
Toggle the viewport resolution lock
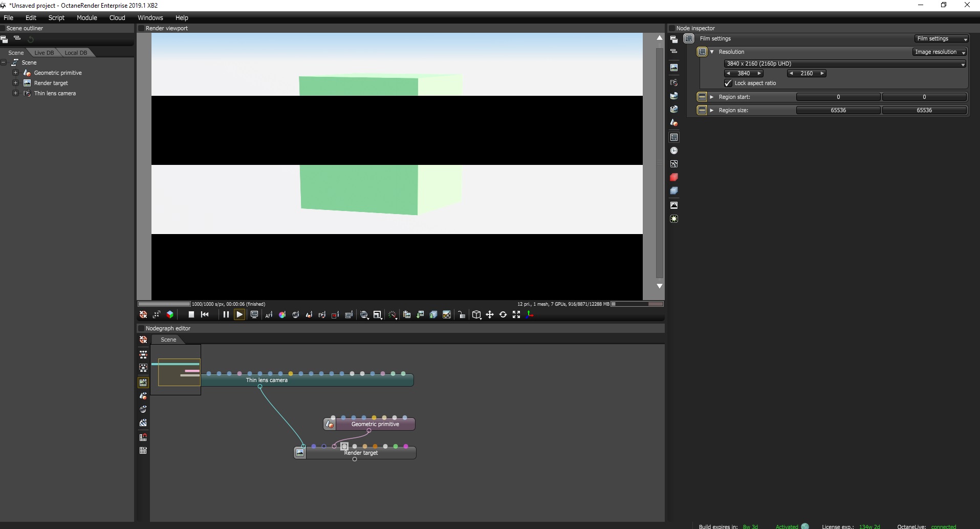pyautogui.click(x=462, y=315)
